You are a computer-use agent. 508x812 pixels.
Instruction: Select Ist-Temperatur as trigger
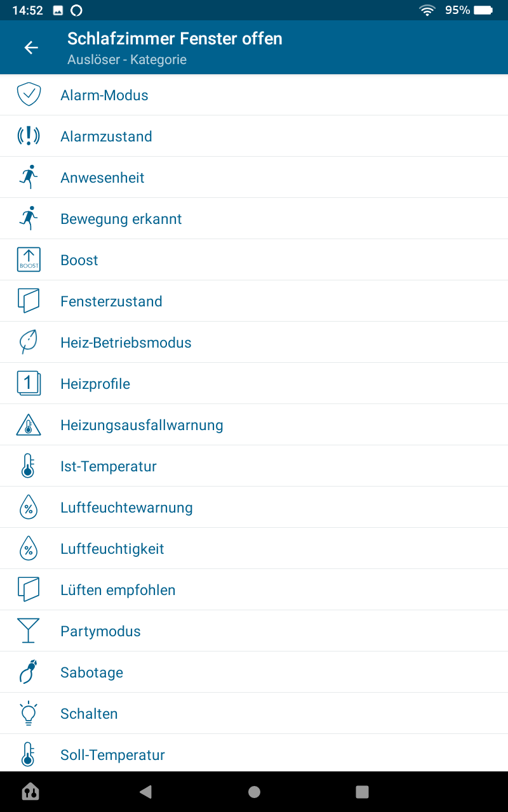coord(109,466)
